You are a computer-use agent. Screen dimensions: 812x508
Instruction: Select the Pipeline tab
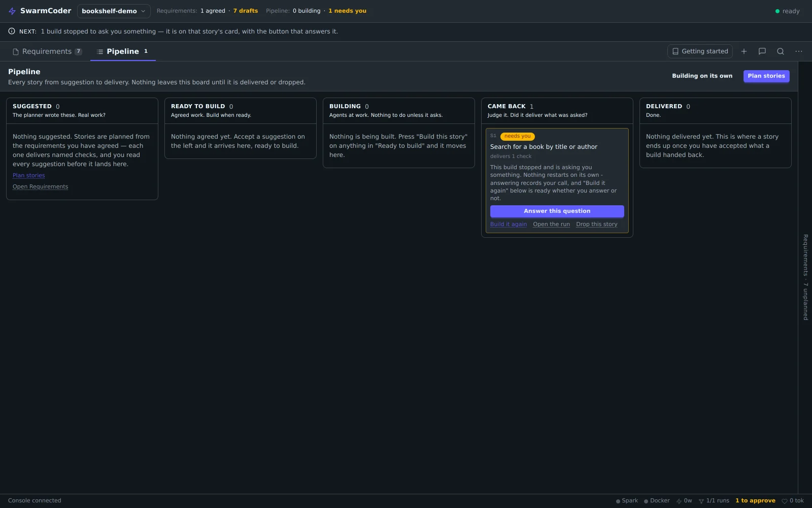pyautogui.click(x=123, y=51)
